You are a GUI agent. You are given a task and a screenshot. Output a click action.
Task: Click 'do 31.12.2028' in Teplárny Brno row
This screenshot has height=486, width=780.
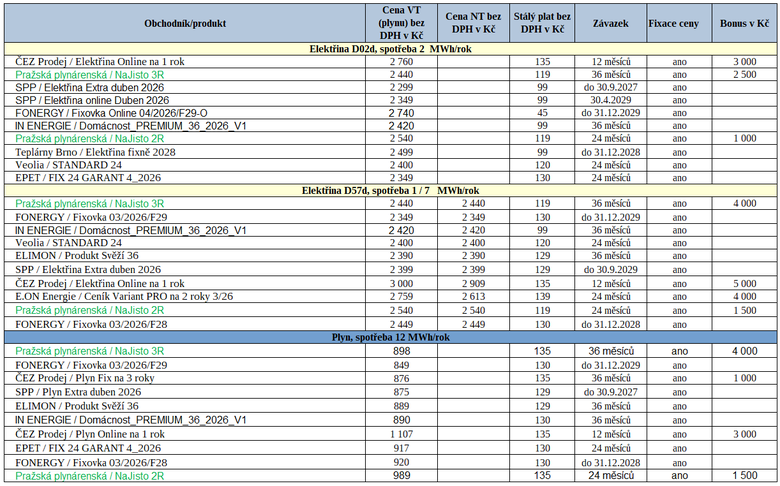611,152
